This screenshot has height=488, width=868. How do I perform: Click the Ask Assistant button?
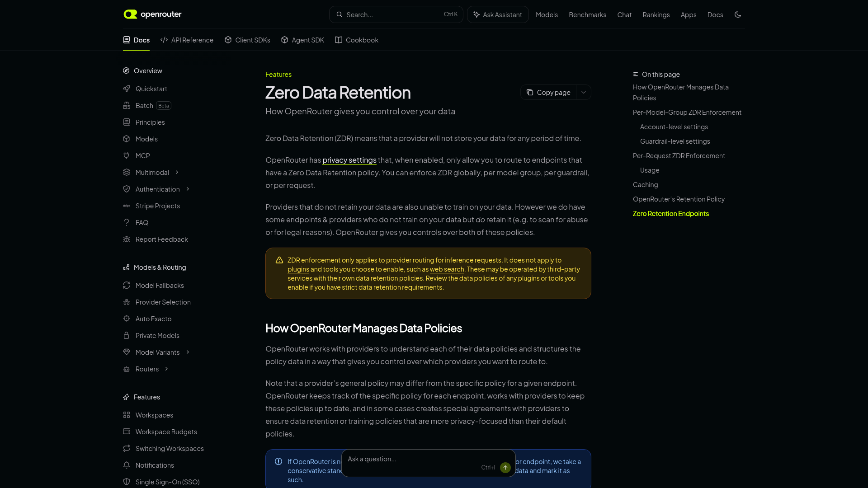[x=498, y=14]
